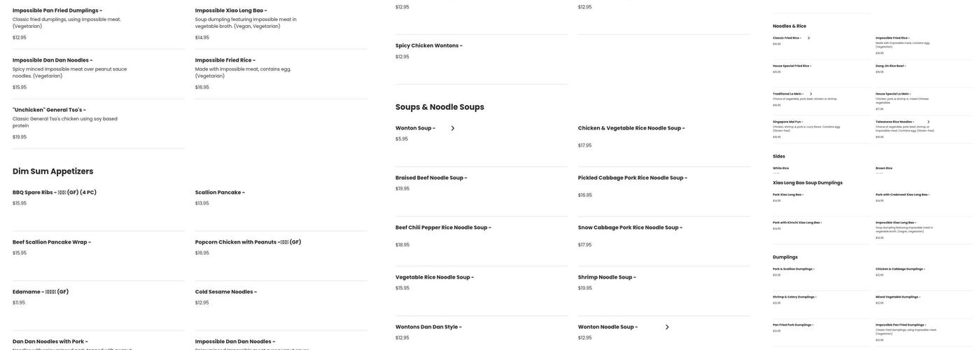Screen dimensions: 980x350
Task: Click the Dim Sum Appetizers section heading
Action: [x=53, y=171]
